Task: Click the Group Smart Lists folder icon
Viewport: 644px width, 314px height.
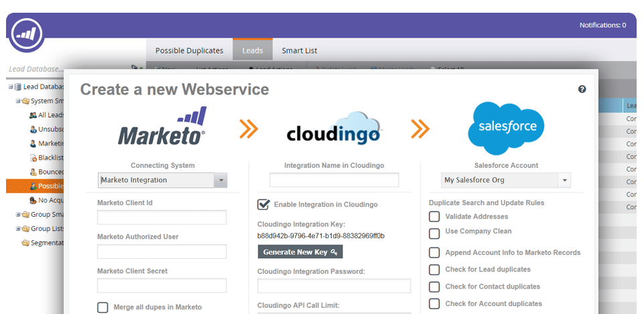Action: pyautogui.click(x=25, y=215)
